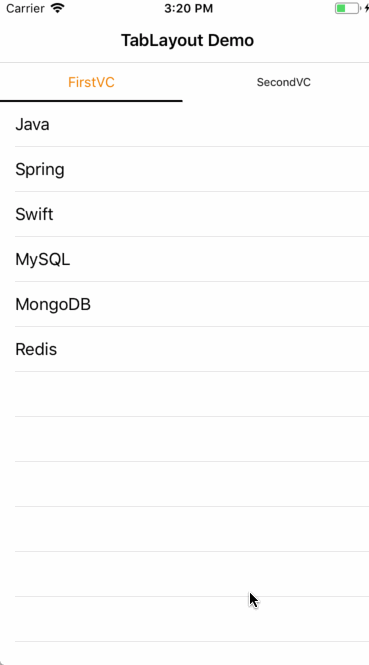Tap the empty row directly below Redis
The width and height of the screenshot is (369, 665).
point(184,394)
